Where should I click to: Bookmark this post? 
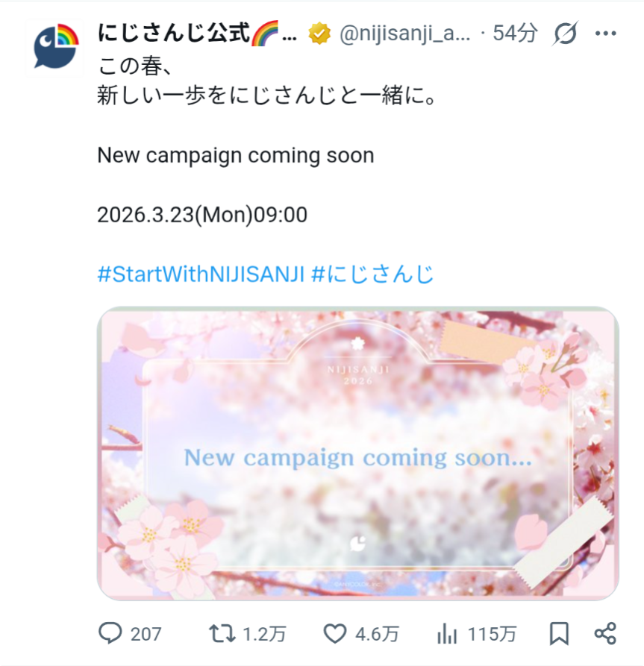559,634
